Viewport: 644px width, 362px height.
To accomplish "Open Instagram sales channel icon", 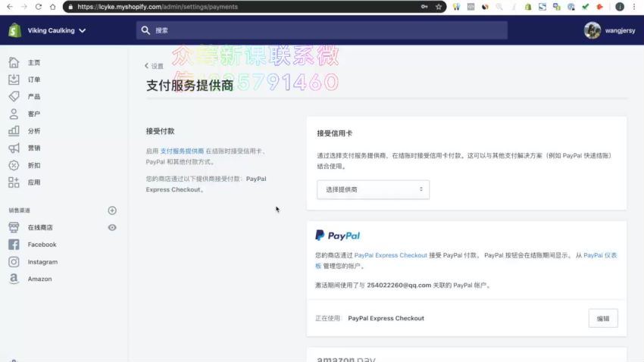I will pyautogui.click(x=14, y=262).
